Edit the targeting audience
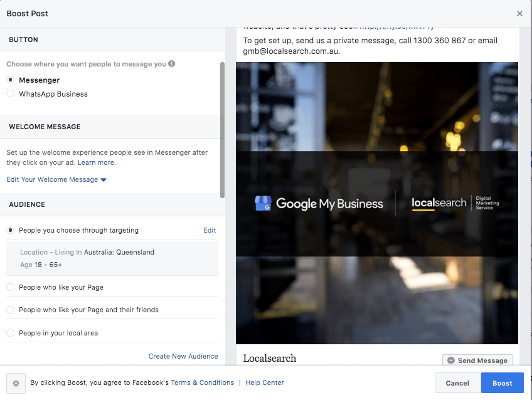Viewport: 532px width, 400px height. [x=210, y=230]
